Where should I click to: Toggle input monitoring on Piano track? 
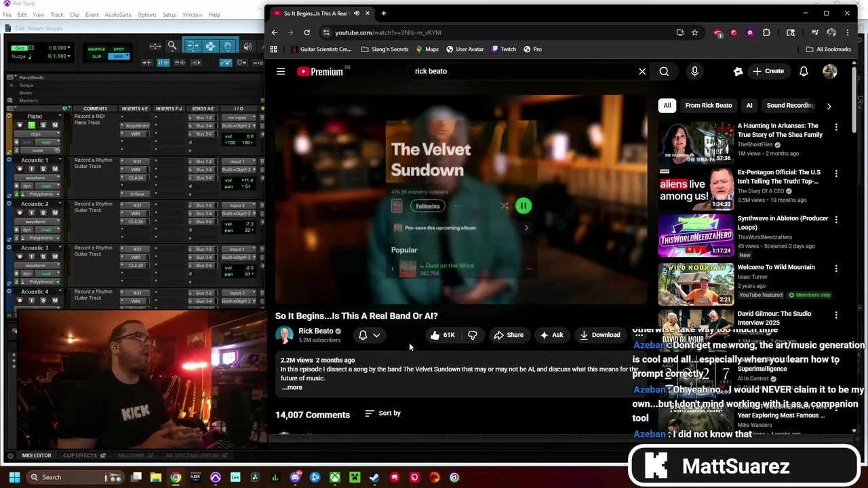(31, 125)
